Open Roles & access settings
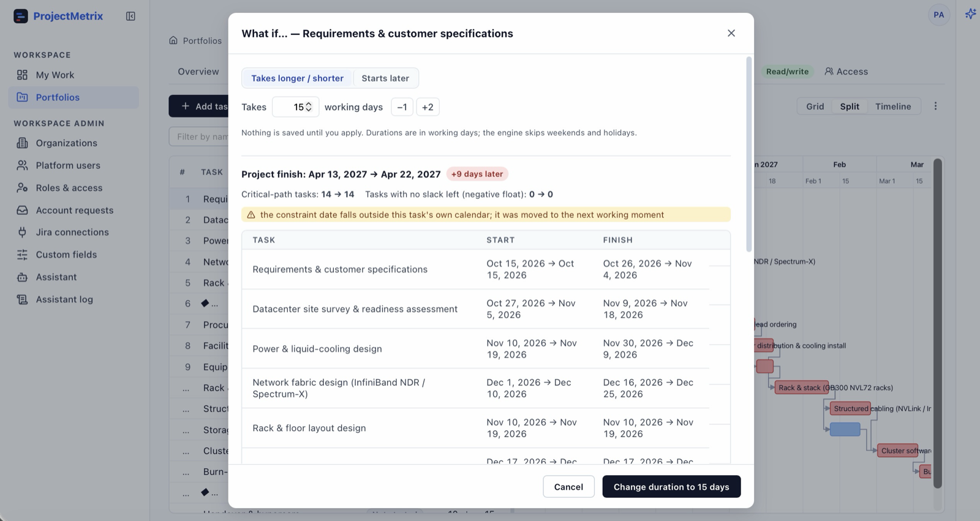Image resolution: width=980 pixels, height=521 pixels. pos(73,188)
